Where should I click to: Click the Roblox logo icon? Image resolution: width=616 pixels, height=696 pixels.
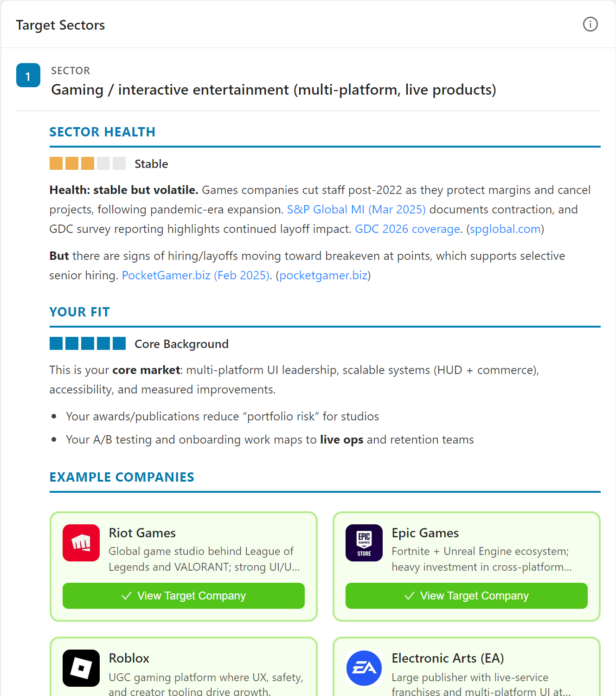[81, 668]
